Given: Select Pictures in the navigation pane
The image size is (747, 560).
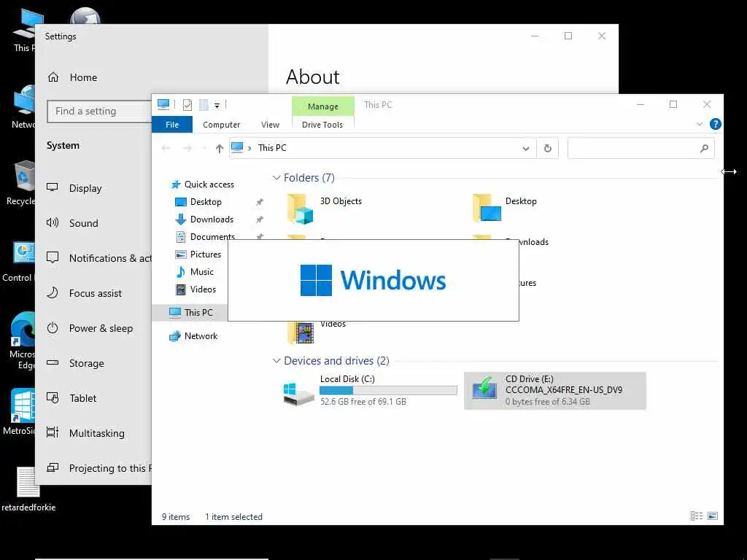Looking at the screenshot, I should [x=205, y=254].
